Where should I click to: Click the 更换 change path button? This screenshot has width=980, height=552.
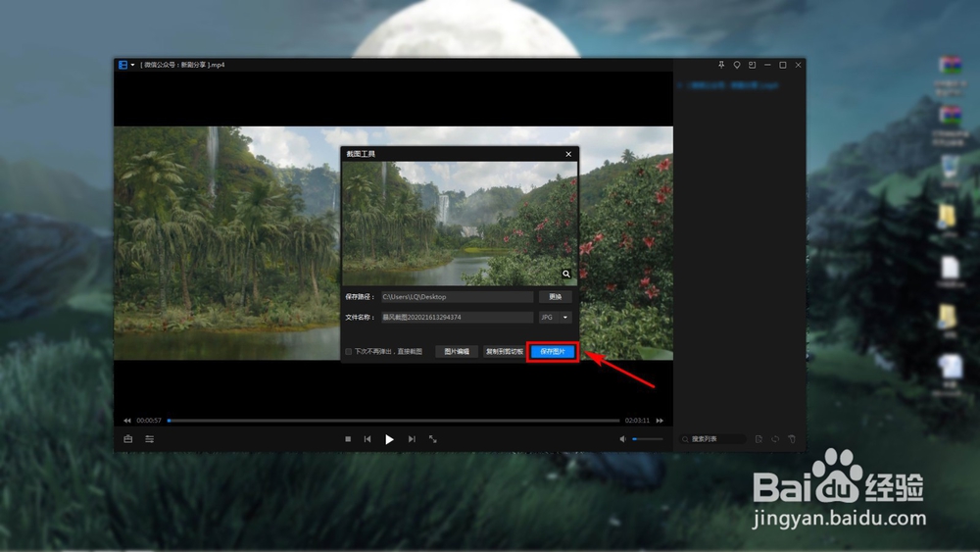(x=555, y=297)
